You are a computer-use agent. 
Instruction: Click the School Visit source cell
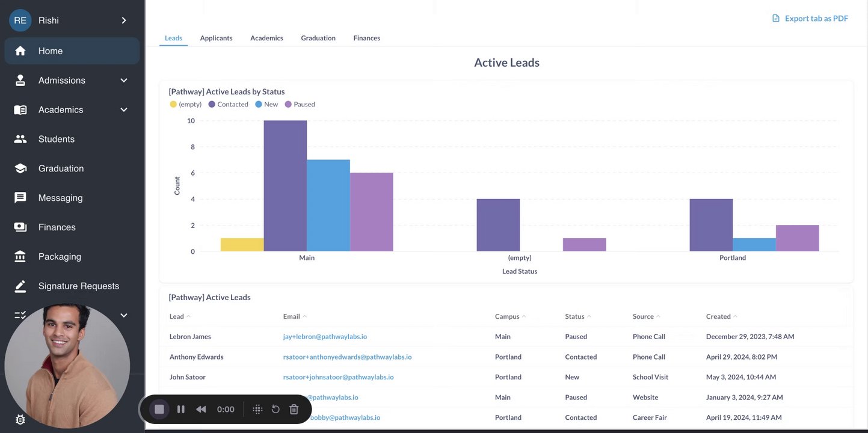(x=650, y=377)
